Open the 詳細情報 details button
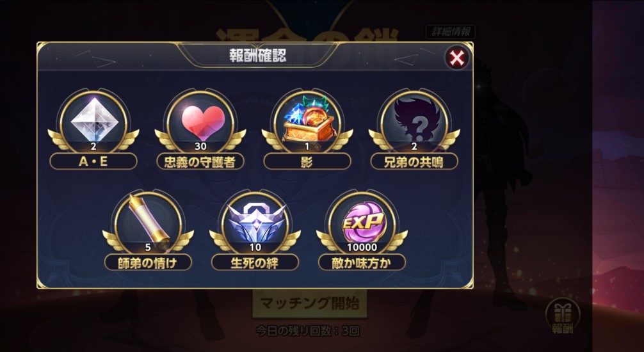Image resolution: width=644 pixels, height=352 pixels. click(451, 31)
